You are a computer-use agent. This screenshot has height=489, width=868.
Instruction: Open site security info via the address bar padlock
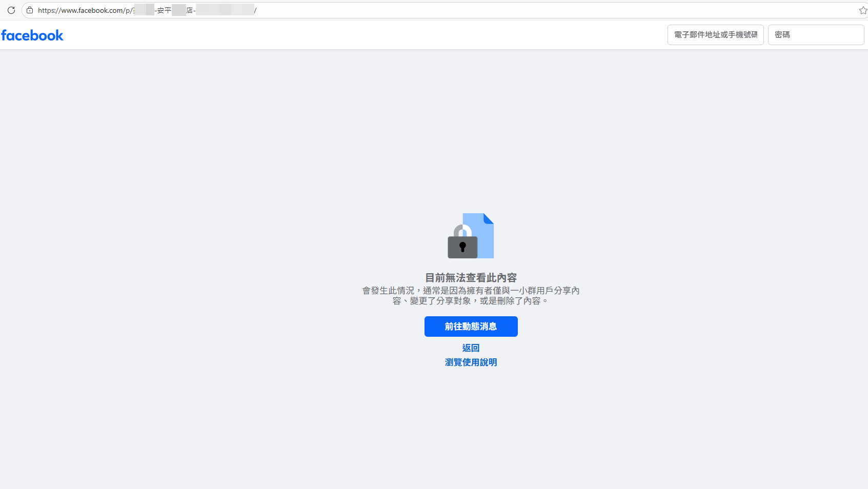30,10
